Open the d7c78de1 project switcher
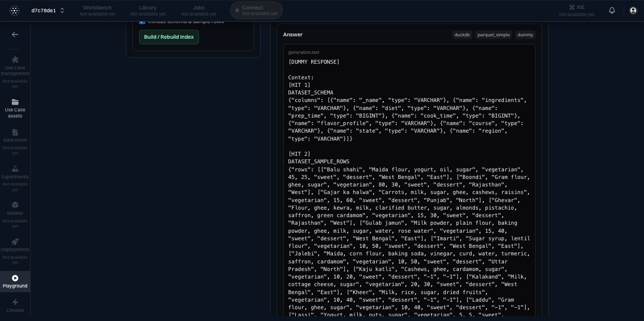 pos(48,10)
